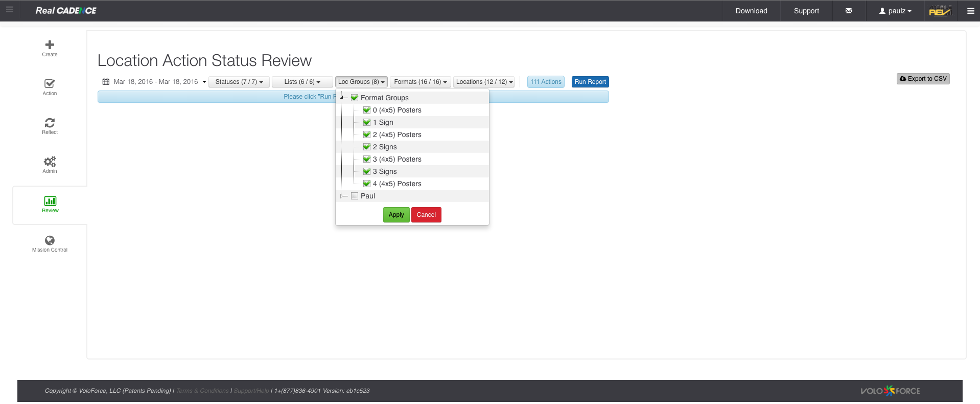Click the Export to CSV button
Screen dimensions: 980x404
click(x=923, y=79)
